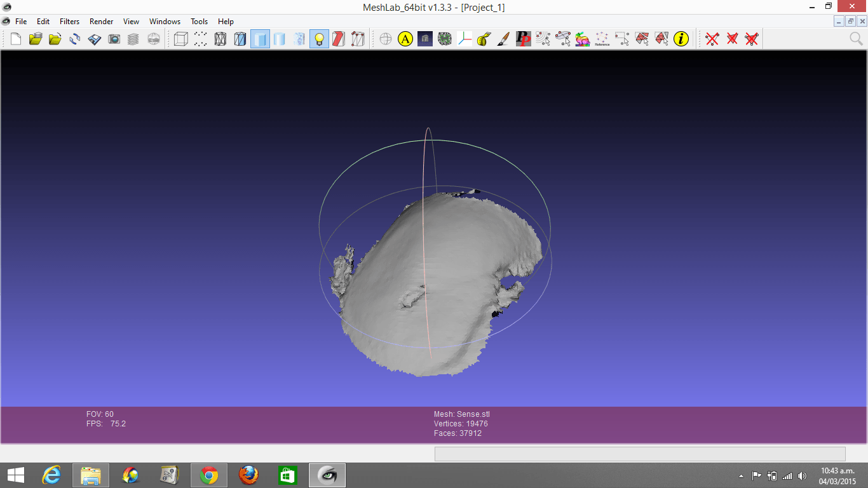
Task: Click the 'Mesh: Sense.stl' label
Action: click(x=462, y=414)
